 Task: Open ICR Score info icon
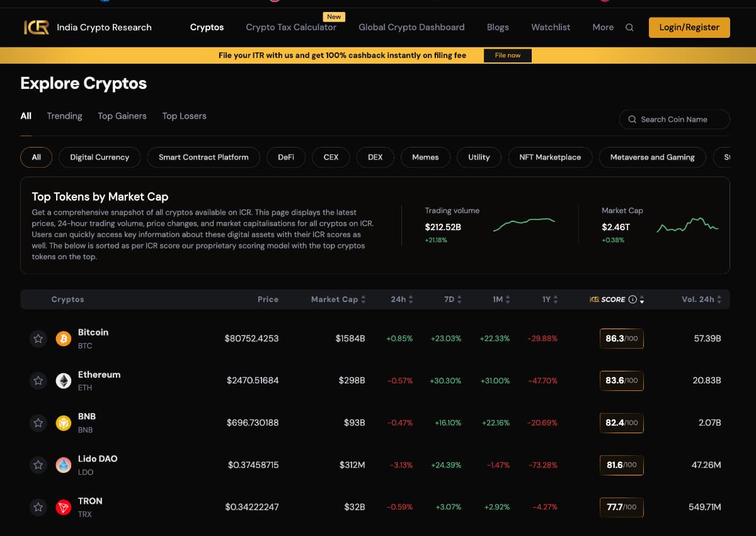(x=633, y=300)
